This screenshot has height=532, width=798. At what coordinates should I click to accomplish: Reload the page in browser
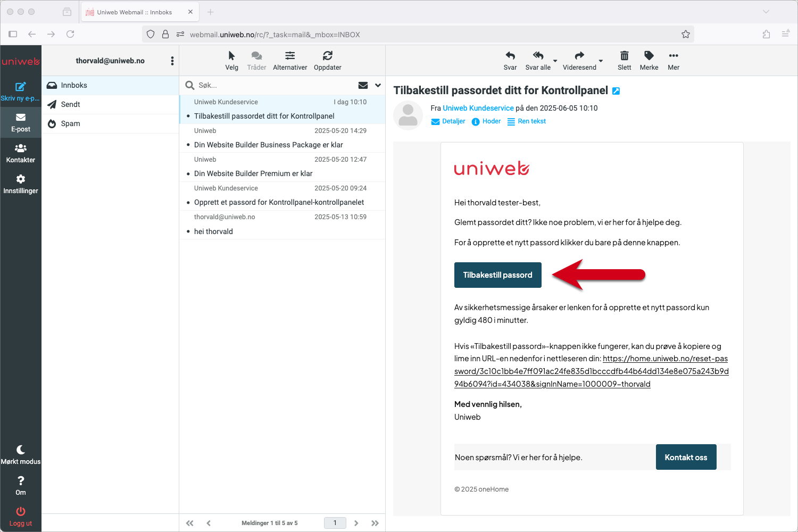pyautogui.click(x=70, y=34)
